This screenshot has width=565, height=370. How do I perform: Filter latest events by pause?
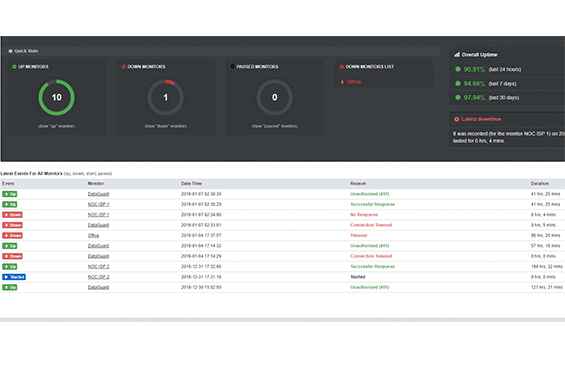[x=104, y=174]
